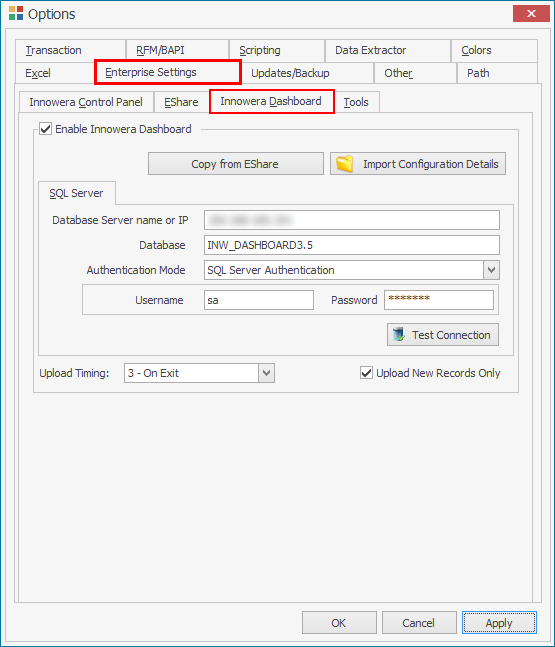Open the EShare sub-tab

point(182,102)
